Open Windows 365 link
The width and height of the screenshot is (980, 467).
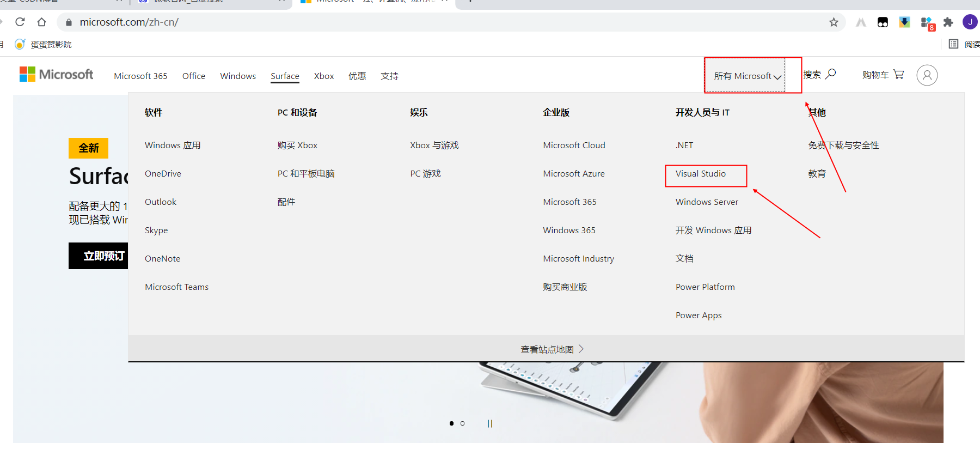(569, 230)
